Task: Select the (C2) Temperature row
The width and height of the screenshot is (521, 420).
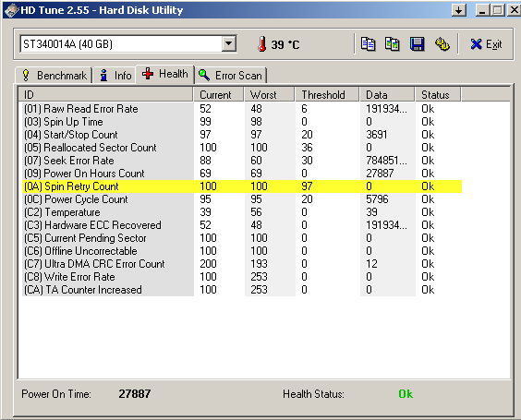Action: [x=242, y=212]
